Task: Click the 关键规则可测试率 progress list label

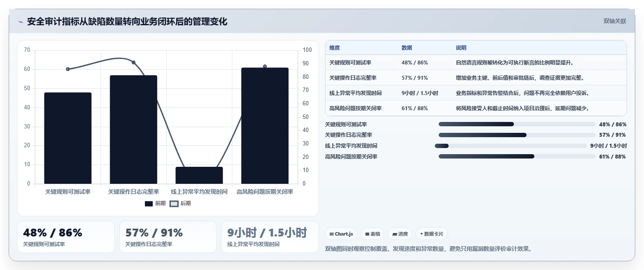Action: [346, 125]
